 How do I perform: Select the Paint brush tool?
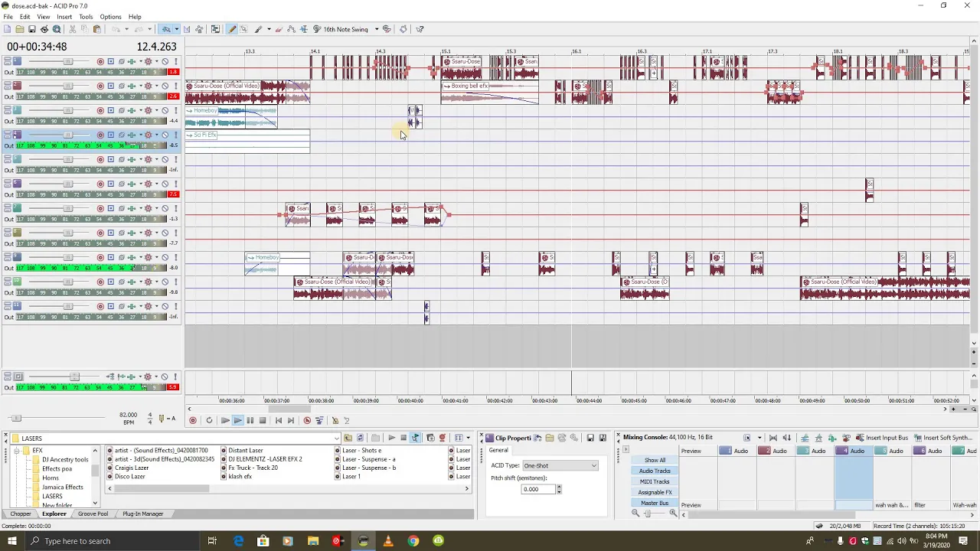pyautogui.click(x=258, y=29)
